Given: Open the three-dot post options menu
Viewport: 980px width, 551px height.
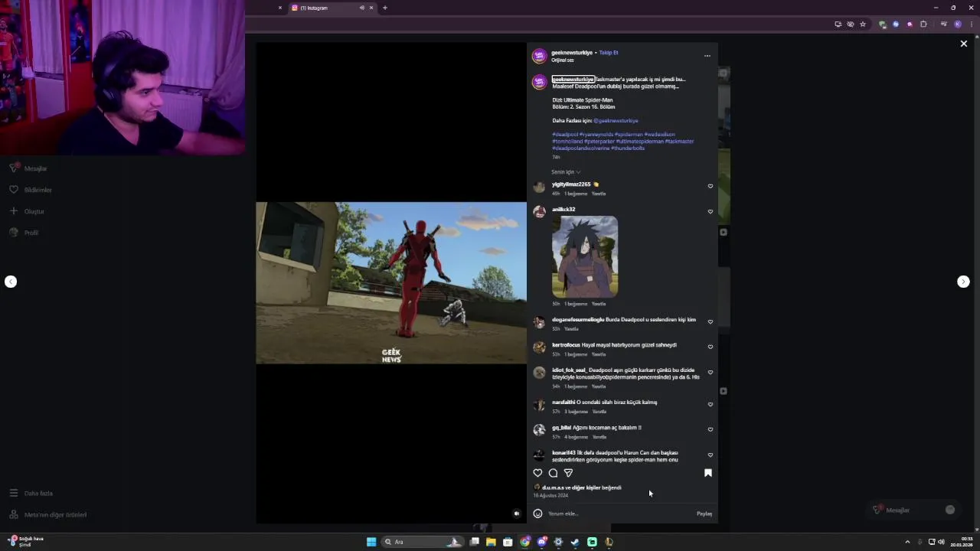Looking at the screenshot, I should [707, 56].
